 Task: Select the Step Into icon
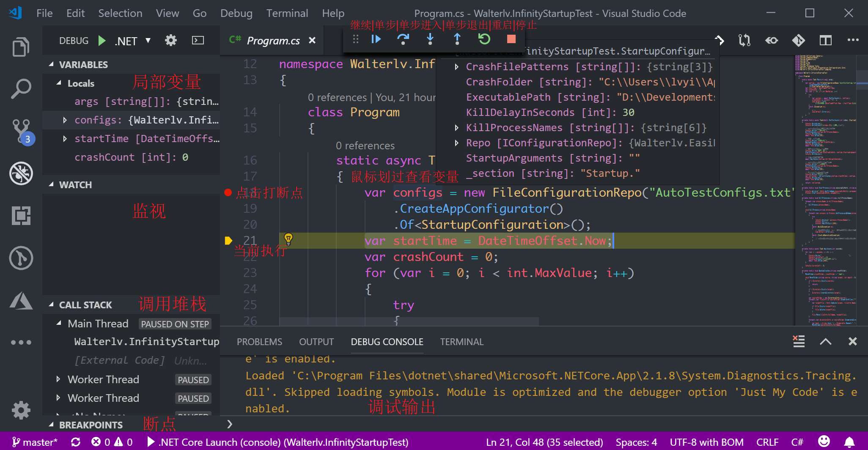(x=430, y=39)
